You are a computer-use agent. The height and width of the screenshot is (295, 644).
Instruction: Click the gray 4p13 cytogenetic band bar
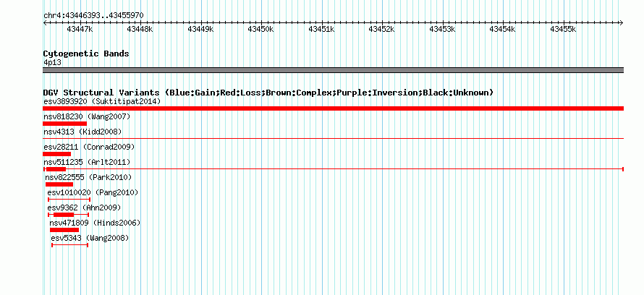[x=333, y=70]
